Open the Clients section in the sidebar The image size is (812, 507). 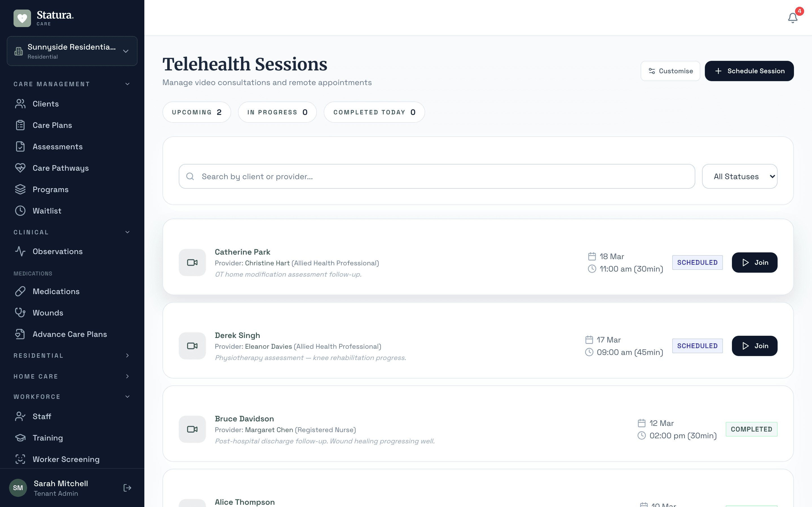coord(45,104)
